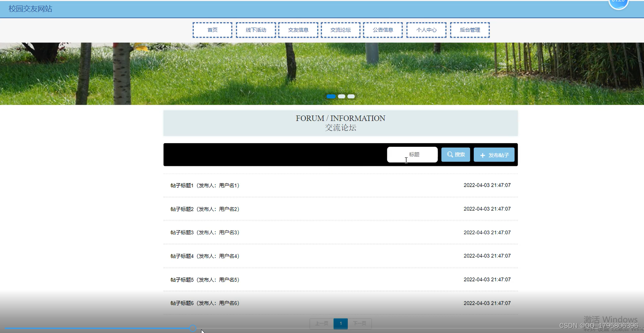
Task: Click the 发布帖子 button
Action: point(494,155)
